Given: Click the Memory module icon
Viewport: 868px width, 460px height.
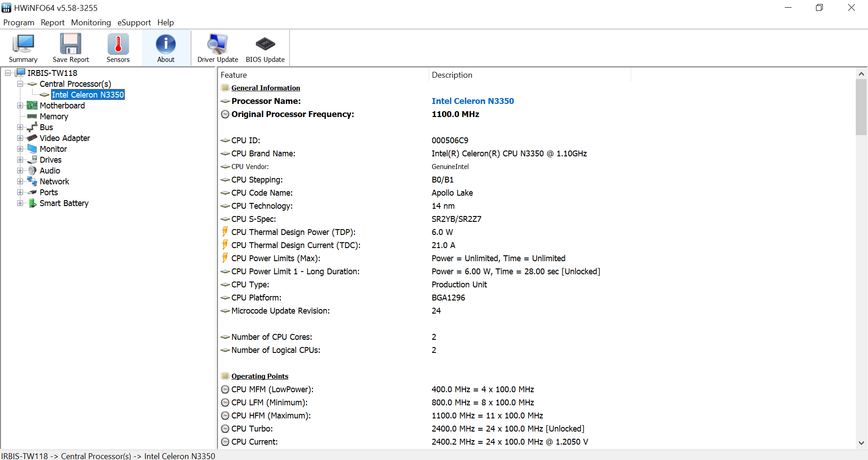Looking at the screenshot, I should (x=32, y=116).
